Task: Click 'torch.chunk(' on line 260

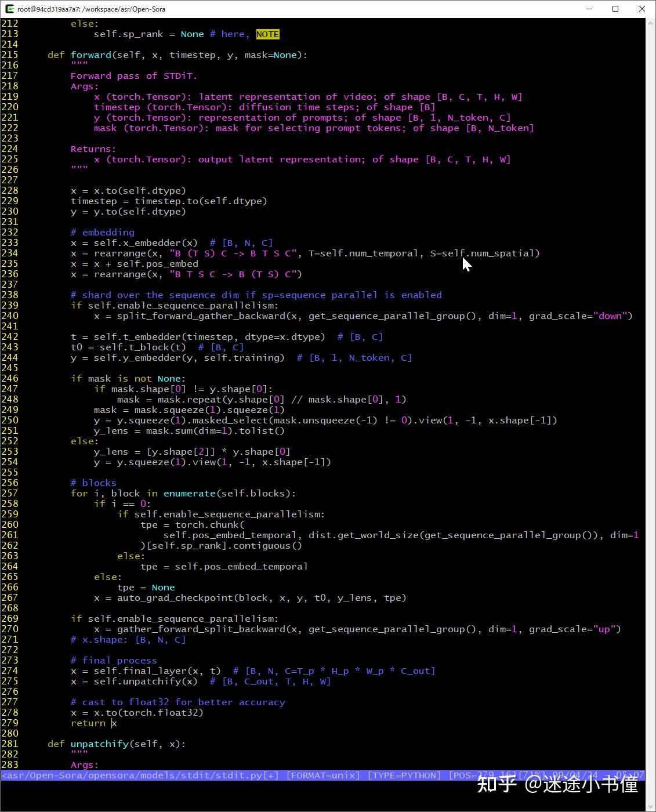Action: coord(210,525)
